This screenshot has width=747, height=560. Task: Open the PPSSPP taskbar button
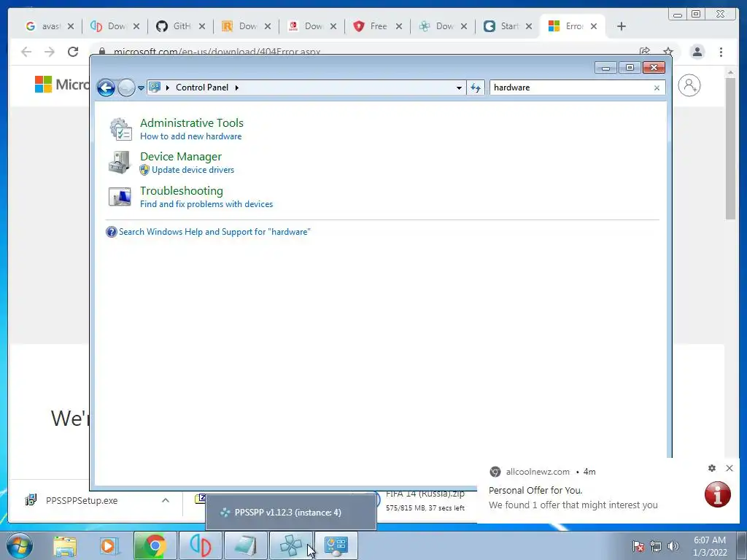click(x=291, y=545)
